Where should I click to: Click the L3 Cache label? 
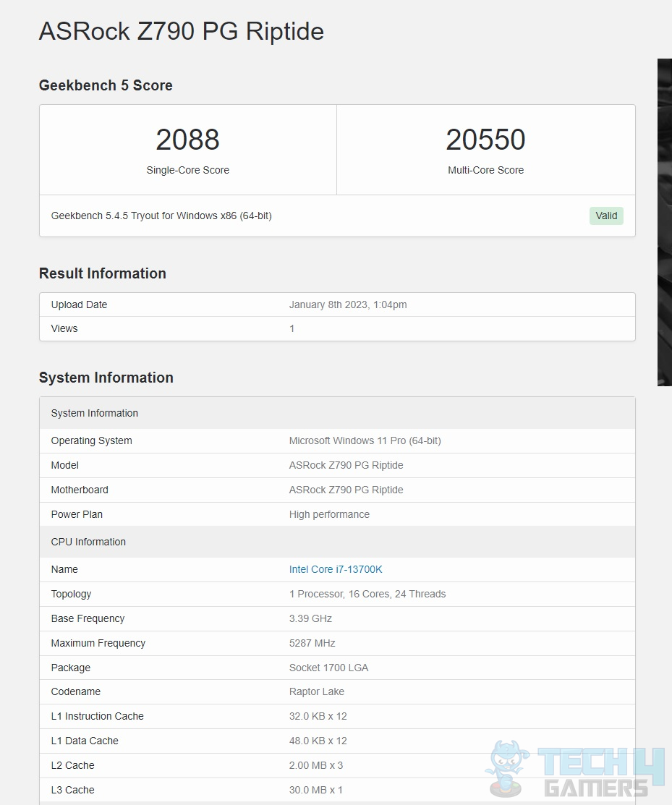pos(72,790)
